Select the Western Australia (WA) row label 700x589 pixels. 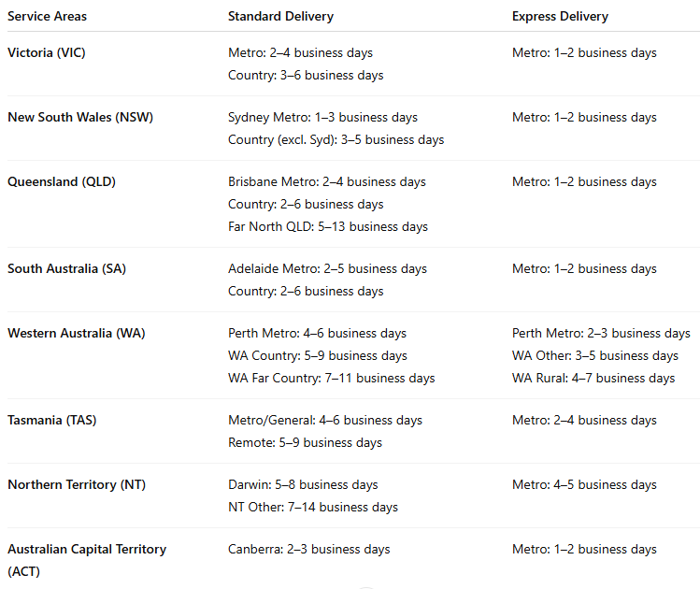pyautogui.click(x=77, y=334)
